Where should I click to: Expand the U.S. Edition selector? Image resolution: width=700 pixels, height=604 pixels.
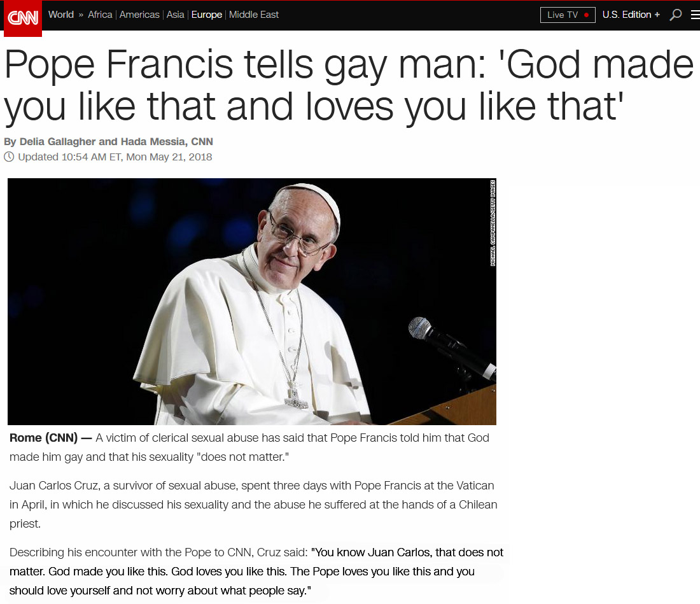click(631, 15)
